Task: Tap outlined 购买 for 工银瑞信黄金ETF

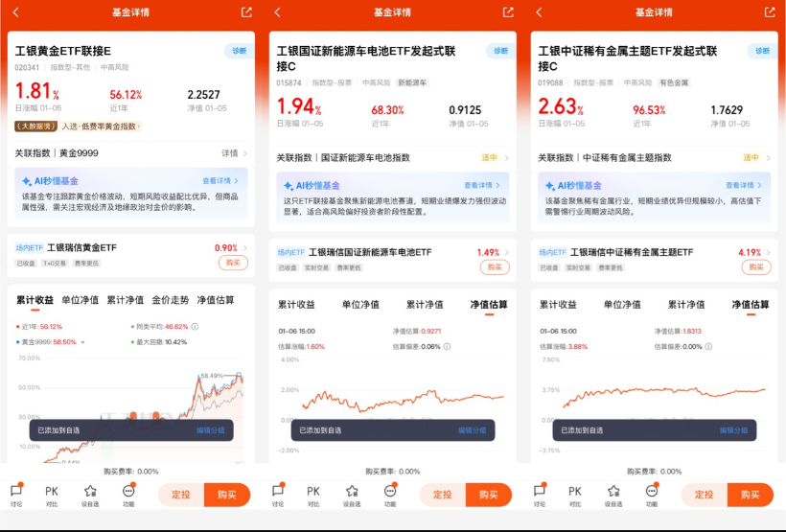Action: [x=233, y=263]
